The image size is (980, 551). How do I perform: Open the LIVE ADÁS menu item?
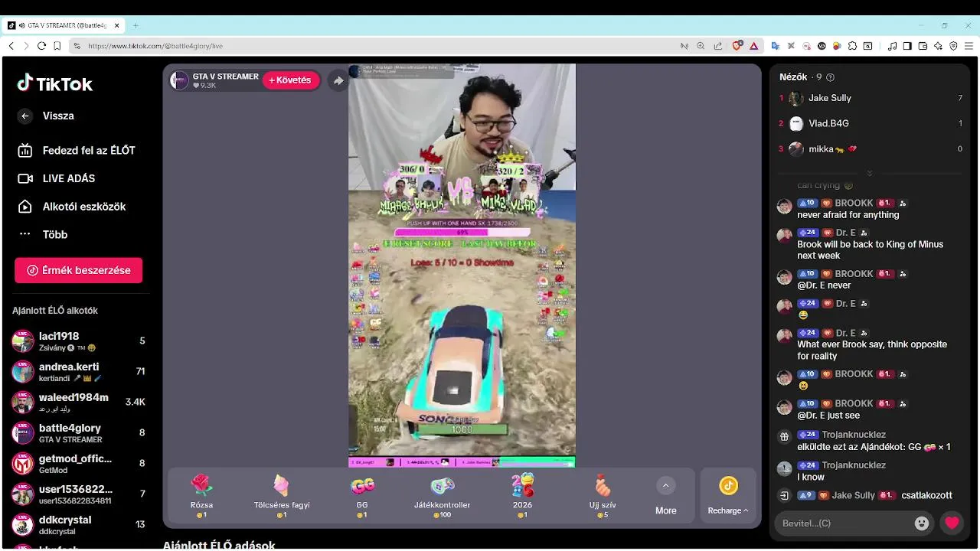[x=57, y=178]
